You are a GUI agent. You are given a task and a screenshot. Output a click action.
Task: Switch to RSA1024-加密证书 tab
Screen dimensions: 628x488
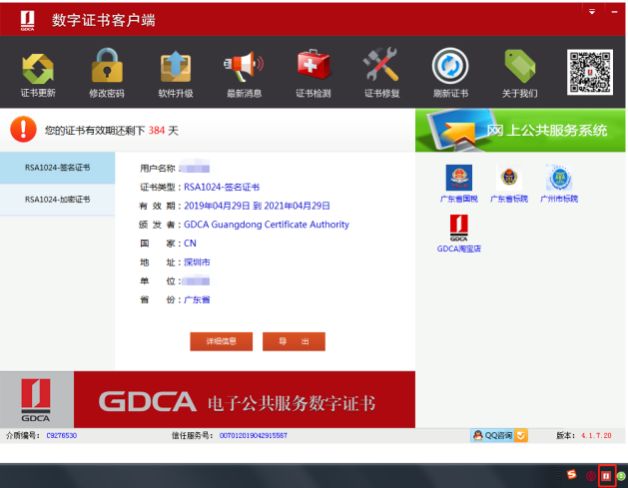[x=57, y=199]
